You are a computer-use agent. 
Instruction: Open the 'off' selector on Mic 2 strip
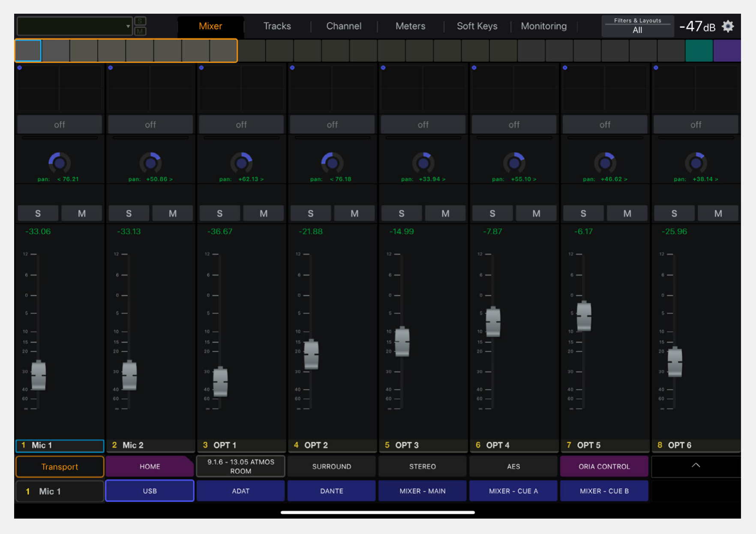(150, 125)
